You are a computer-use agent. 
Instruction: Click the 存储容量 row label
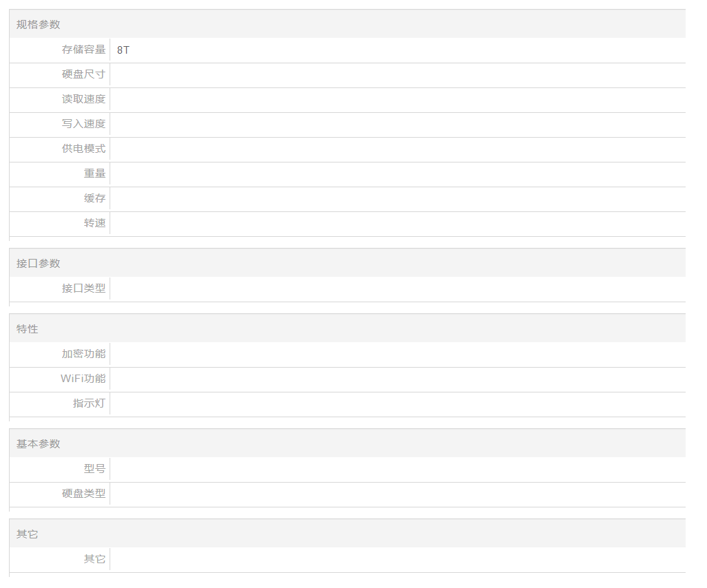pos(83,50)
